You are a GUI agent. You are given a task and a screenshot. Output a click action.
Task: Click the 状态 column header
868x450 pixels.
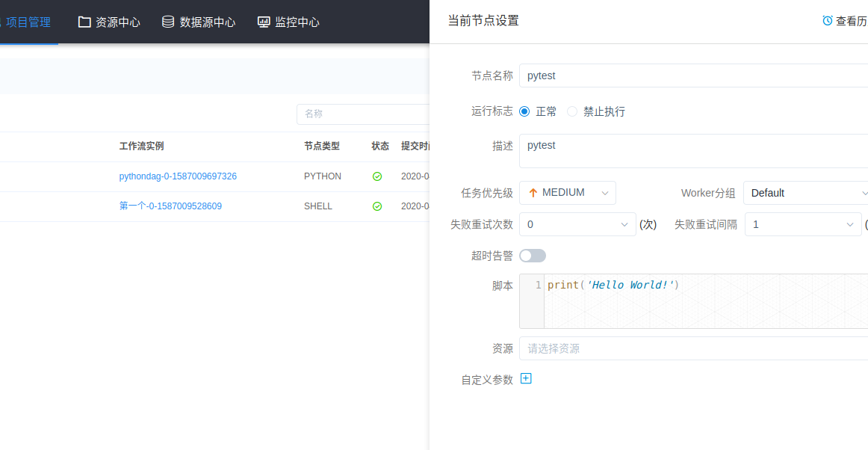[x=380, y=147]
